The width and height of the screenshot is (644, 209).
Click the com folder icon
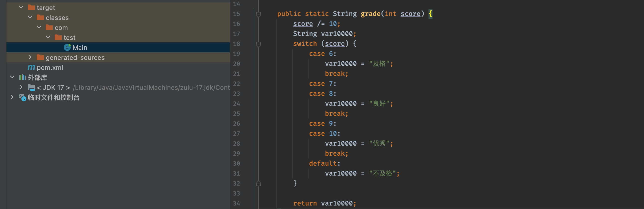point(49,27)
